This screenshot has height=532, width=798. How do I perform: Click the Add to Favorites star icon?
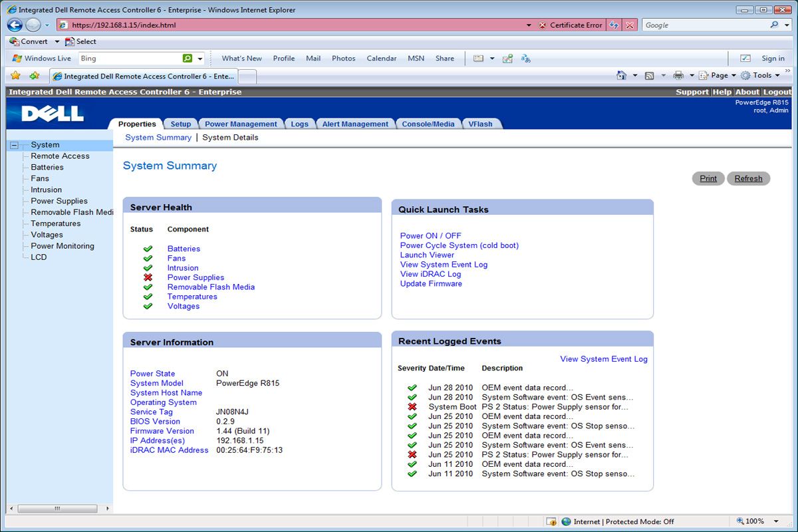click(35, 76)
